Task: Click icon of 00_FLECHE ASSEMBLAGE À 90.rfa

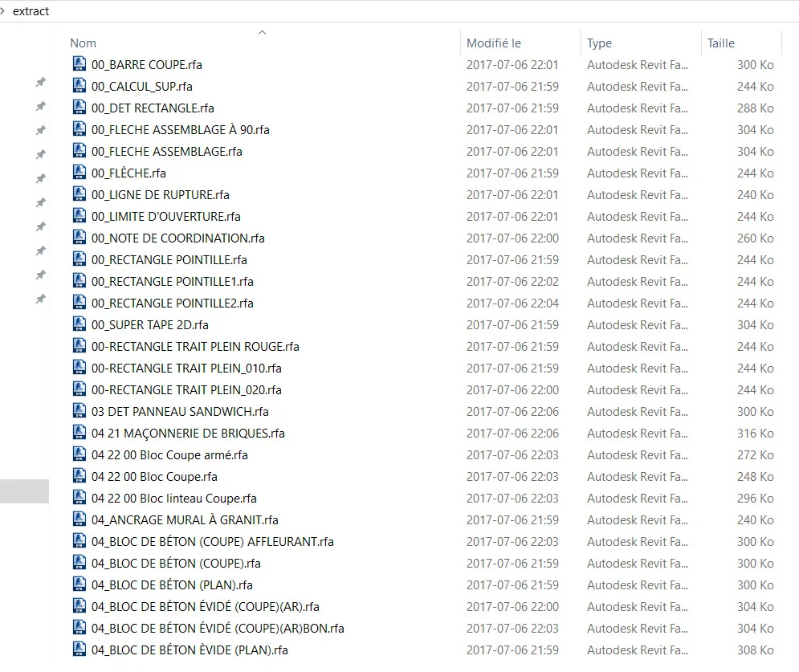Action: click(79, 129)
